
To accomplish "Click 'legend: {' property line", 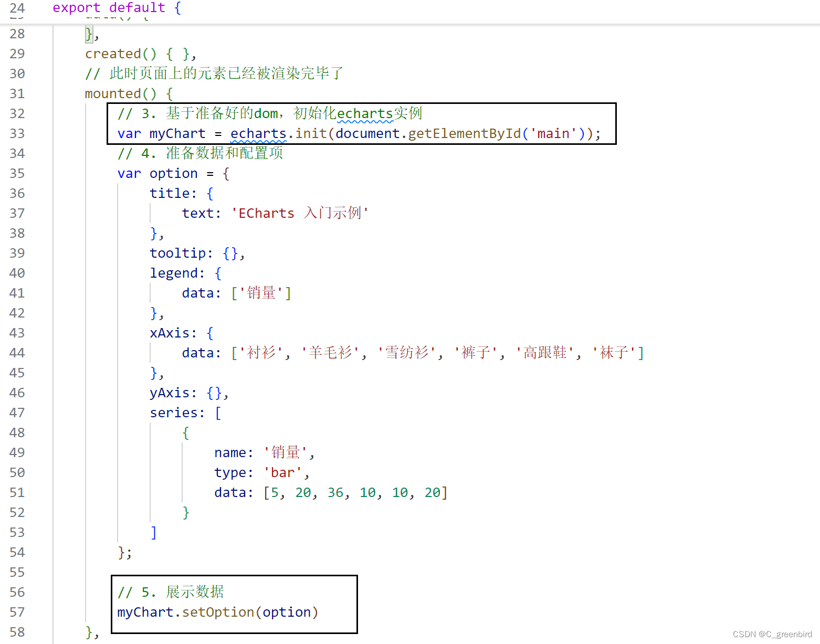I will 186,273.
